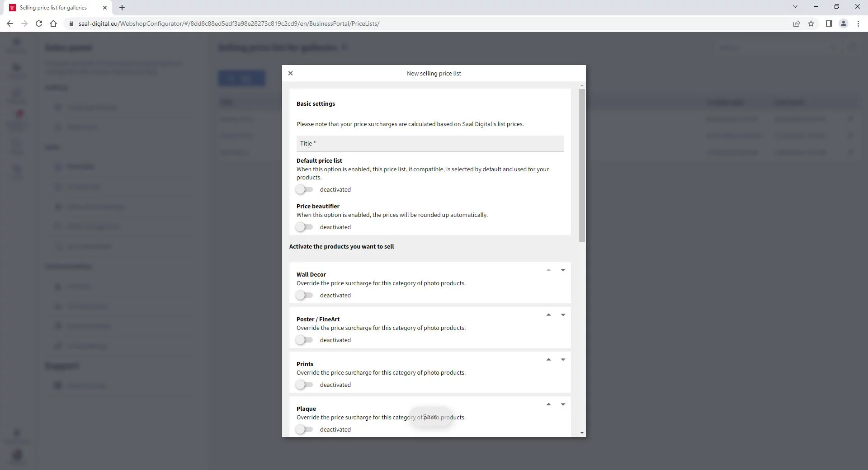Enable the Default price list toggle

[x=304, y=190]
